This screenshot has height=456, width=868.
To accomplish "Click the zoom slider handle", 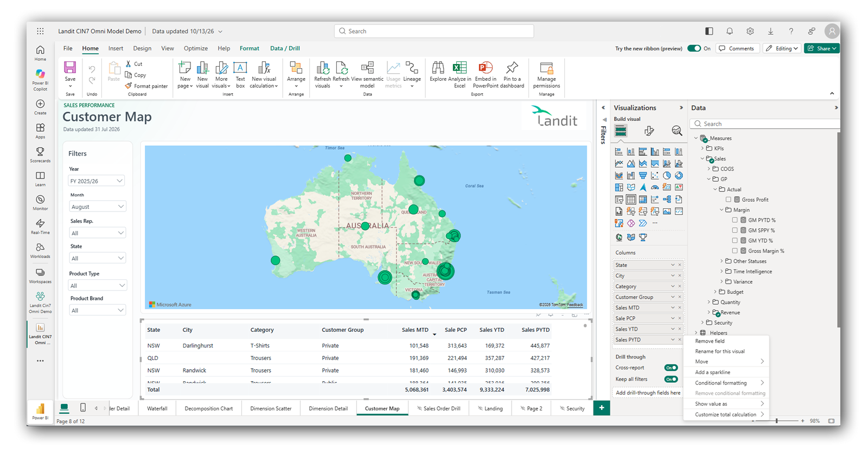I will (x=777, y=421).
